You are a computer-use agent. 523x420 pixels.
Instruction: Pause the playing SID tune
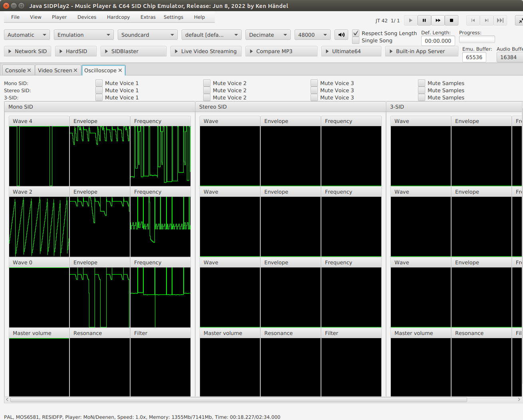424,20
